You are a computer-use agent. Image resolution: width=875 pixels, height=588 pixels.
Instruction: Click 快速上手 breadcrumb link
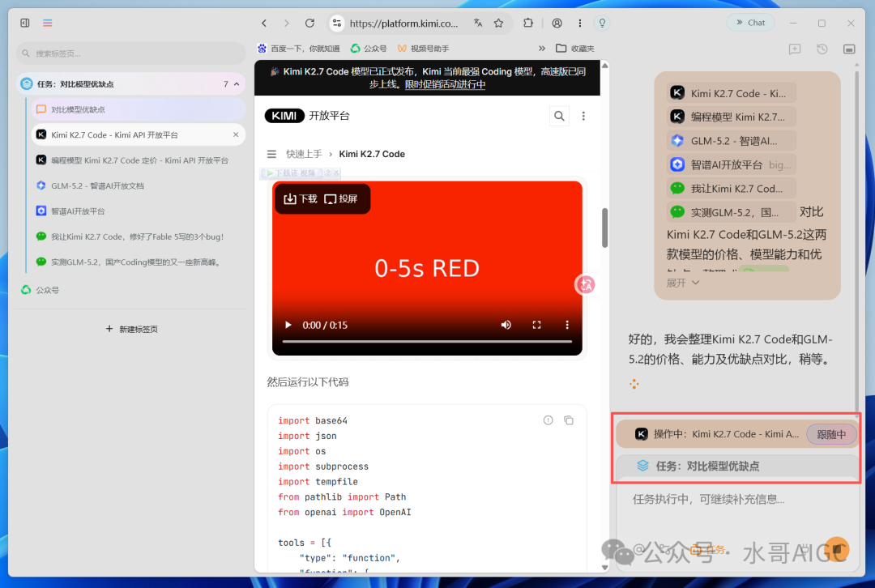(x=304, y=154)
